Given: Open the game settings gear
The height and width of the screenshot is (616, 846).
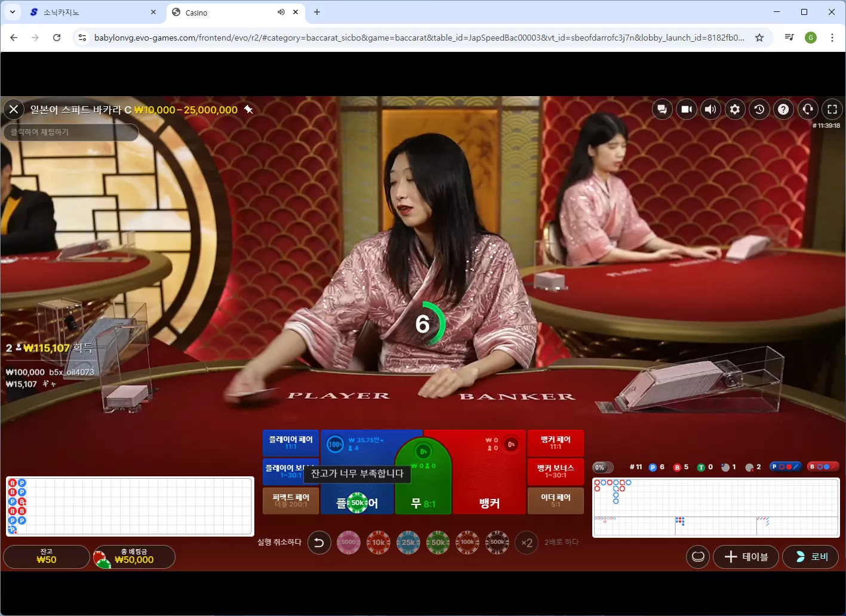Looking at the screenshot, I should [x=735, y=109].
